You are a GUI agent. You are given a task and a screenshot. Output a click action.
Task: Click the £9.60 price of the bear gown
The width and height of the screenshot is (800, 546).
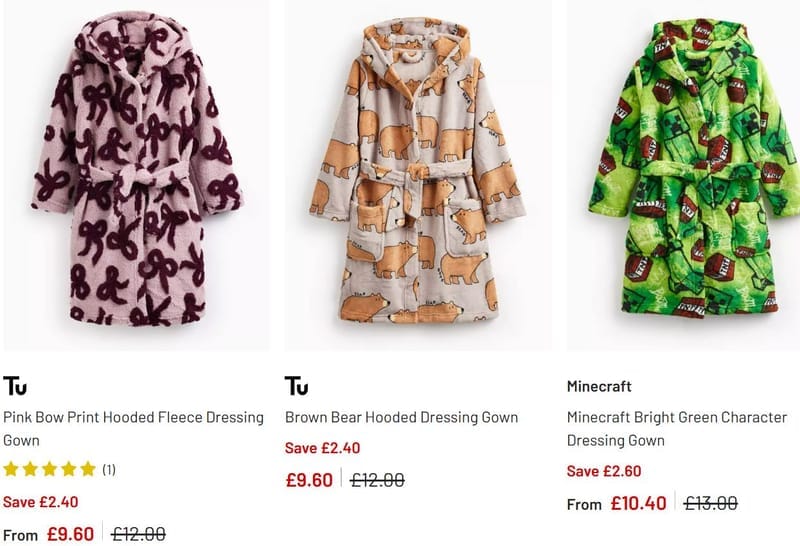tap(309, 480)
